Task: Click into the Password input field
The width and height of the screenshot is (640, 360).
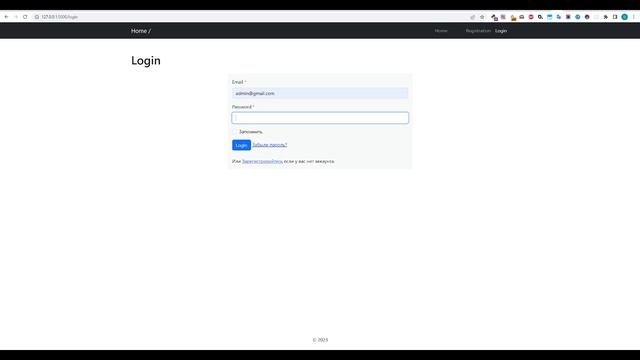Action: (x=320, y=118)
